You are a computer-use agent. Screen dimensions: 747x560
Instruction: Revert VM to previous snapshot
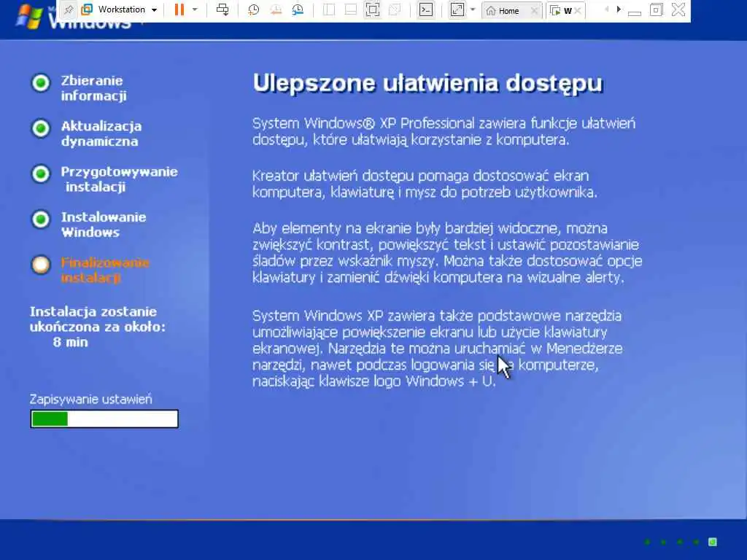(276, 9)
